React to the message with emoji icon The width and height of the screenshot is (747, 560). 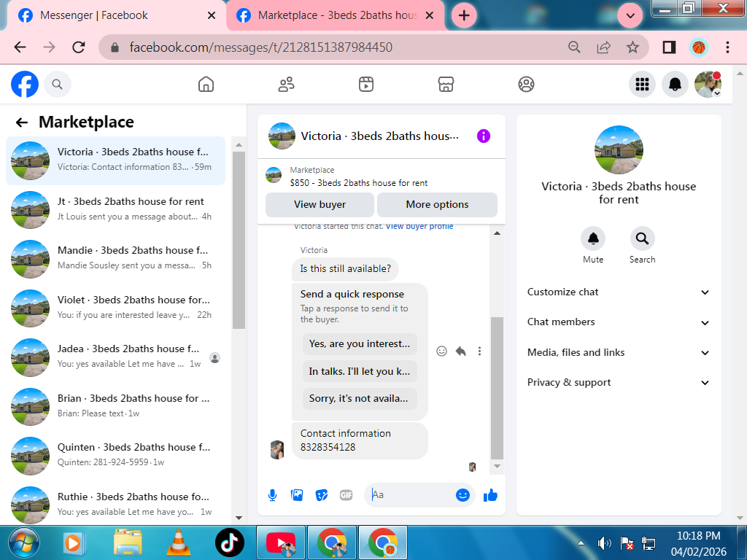(441, 351)
